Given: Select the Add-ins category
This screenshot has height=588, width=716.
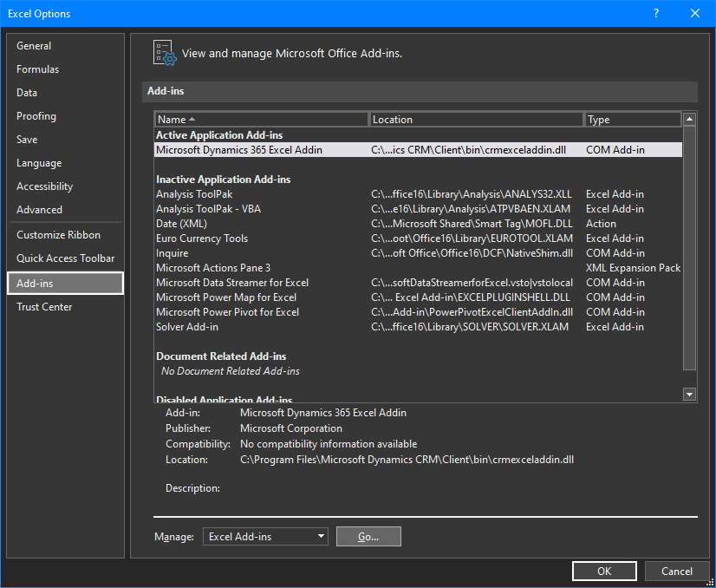Looking at the screenshot, I should pos(65,284).
